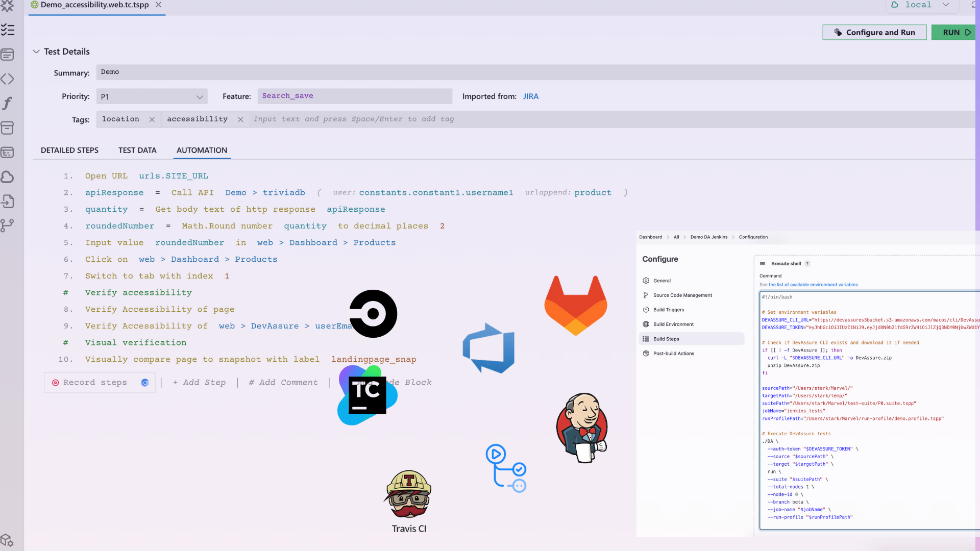Click Source Code Management branch icon
Viewport: 980px width, 551px height.
tap(646, 295)
